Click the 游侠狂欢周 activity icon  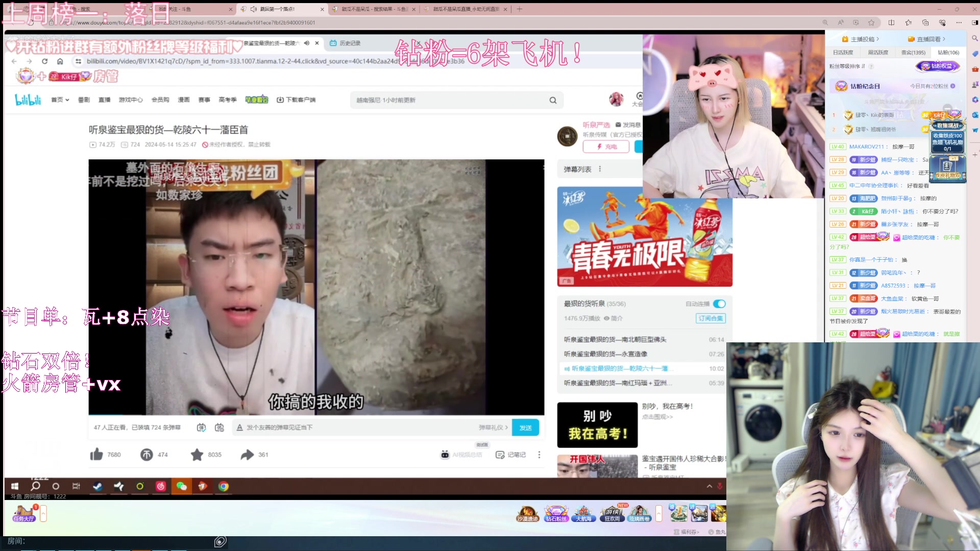[612, 514]
